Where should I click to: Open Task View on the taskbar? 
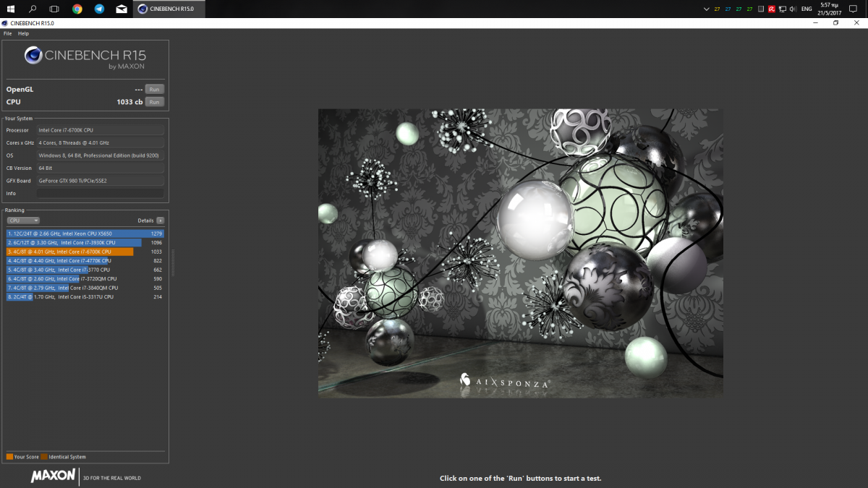click(x=54, y=9)
